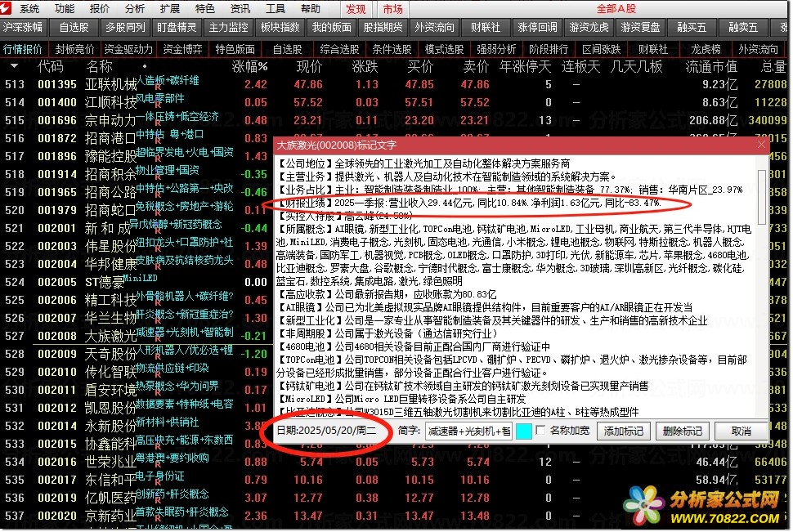
Task: Switch to the 市场 tab
Action: point(392,9)
